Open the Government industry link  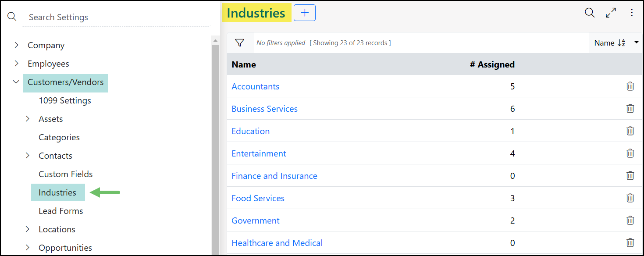coord(256,220)
